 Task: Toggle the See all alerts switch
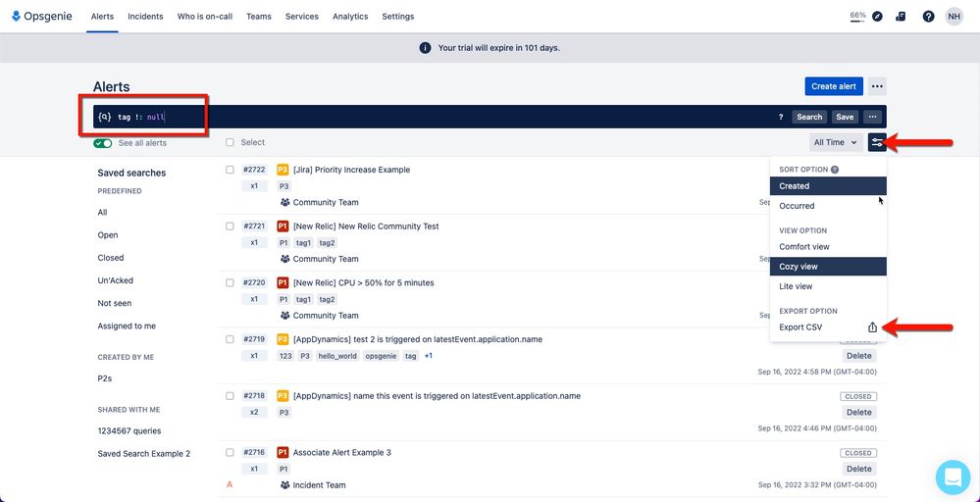(x=102, y=143)
